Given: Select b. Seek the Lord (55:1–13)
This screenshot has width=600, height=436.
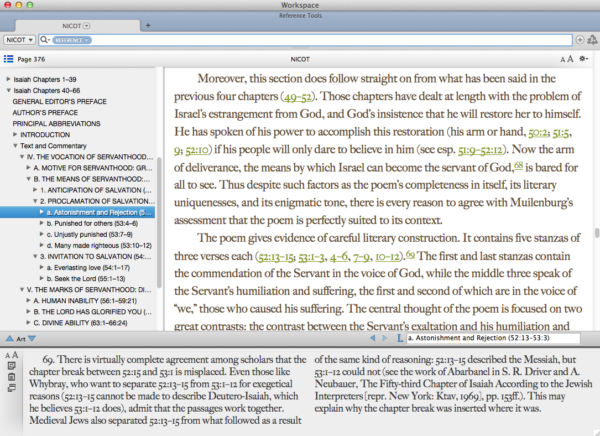Looking at the screenshot, I should (86, 279).
